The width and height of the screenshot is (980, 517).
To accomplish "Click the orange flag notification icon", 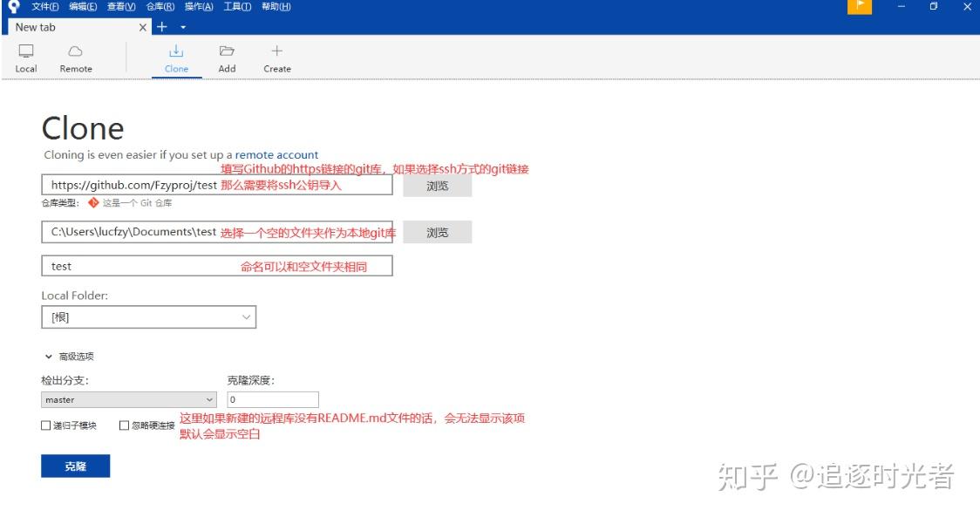I will 859,8.
